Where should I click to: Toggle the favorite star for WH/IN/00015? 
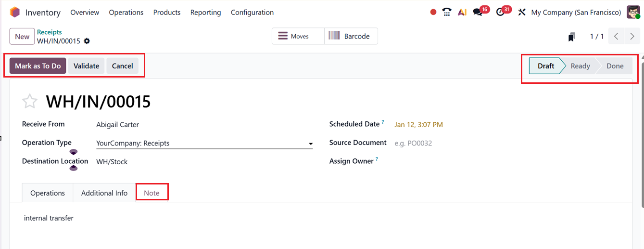point(30,102)
